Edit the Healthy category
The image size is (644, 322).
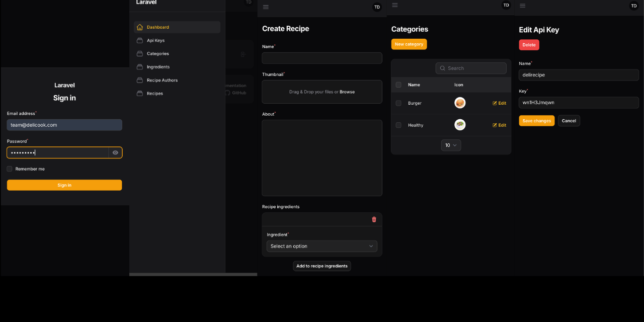coord(500,125)
